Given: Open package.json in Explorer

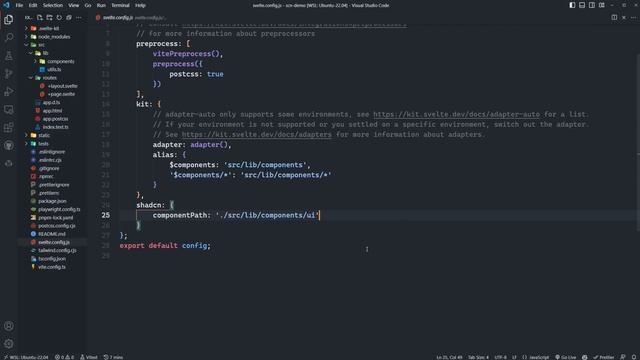Looking at the screenshot, I should tap(52, 201).
